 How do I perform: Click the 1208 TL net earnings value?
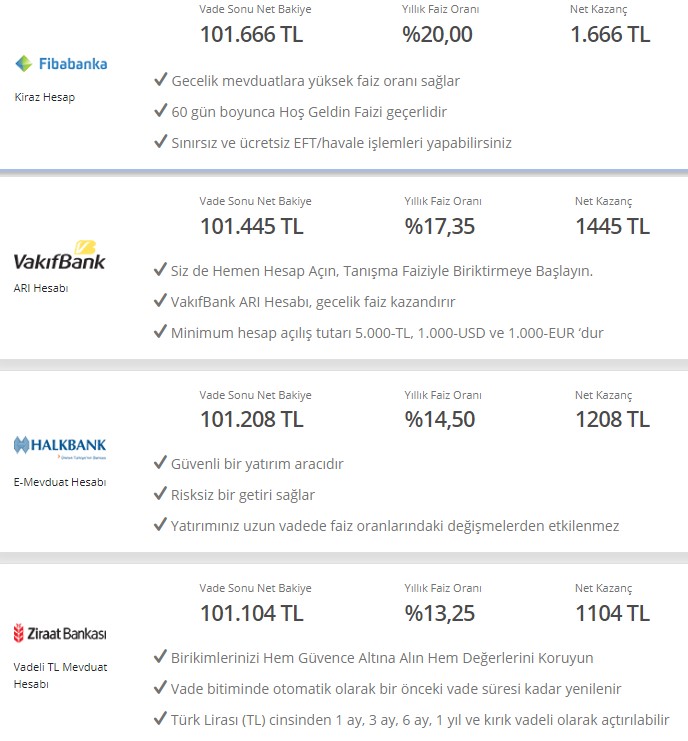(x=612, y=420)
